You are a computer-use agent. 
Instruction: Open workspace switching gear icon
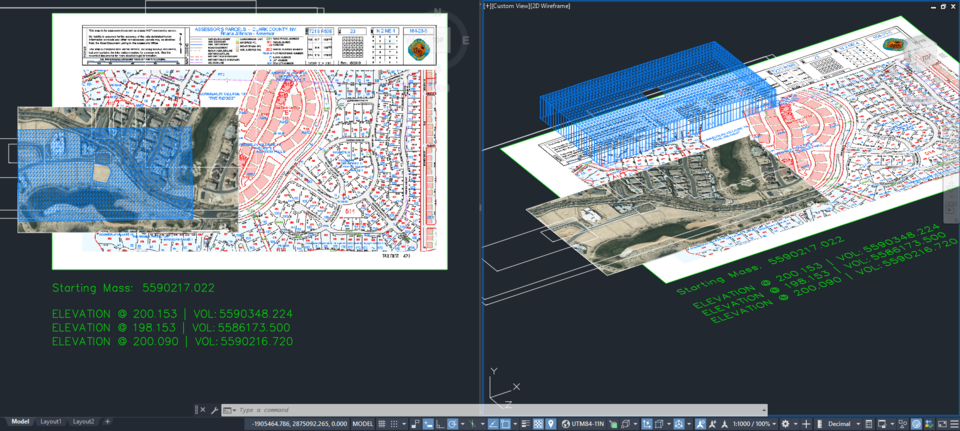(785, 424)
